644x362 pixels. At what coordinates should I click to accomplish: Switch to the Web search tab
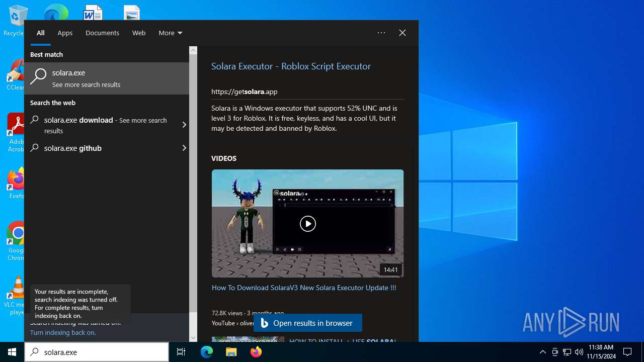[139, 33]
